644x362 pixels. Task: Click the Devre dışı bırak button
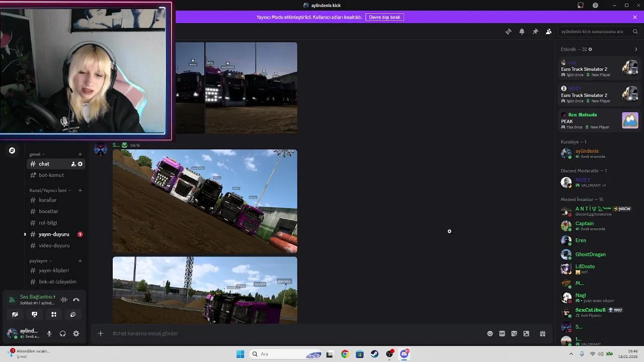click(385, 17)
